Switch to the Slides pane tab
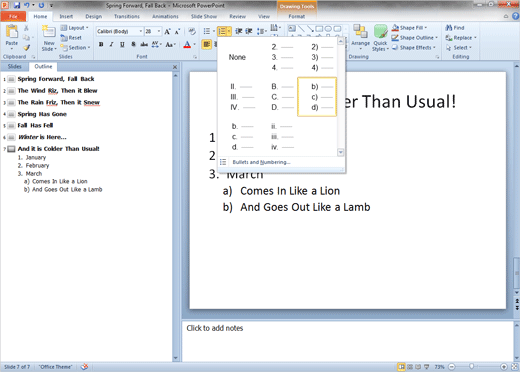The image size is (520, 372). (x=15, y=66)
